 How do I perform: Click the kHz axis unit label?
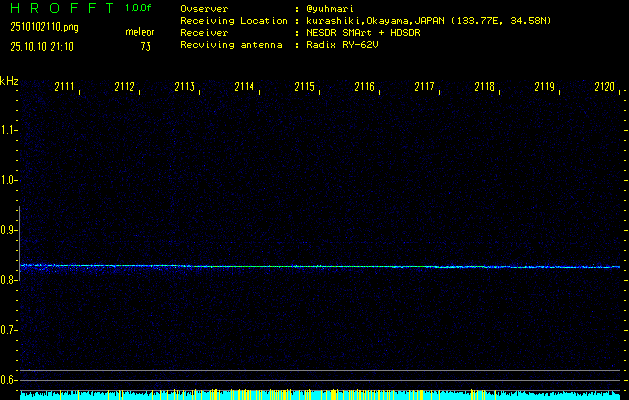coord(9,80)
